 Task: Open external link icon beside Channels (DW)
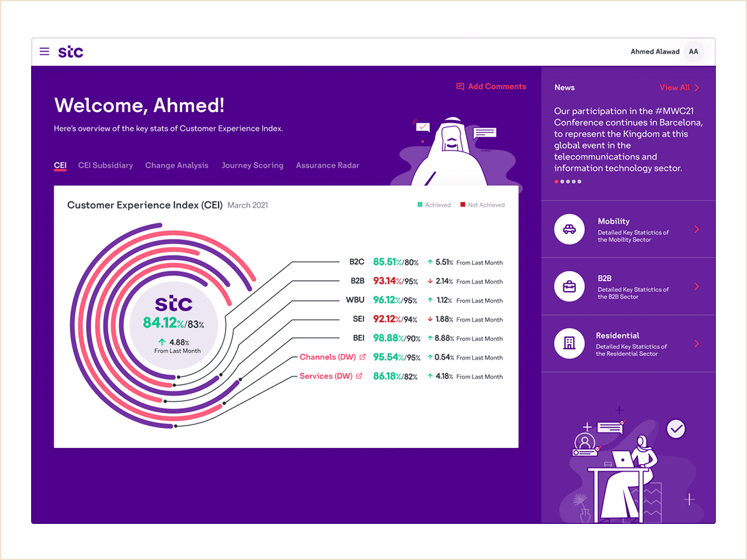pos(362,357)
